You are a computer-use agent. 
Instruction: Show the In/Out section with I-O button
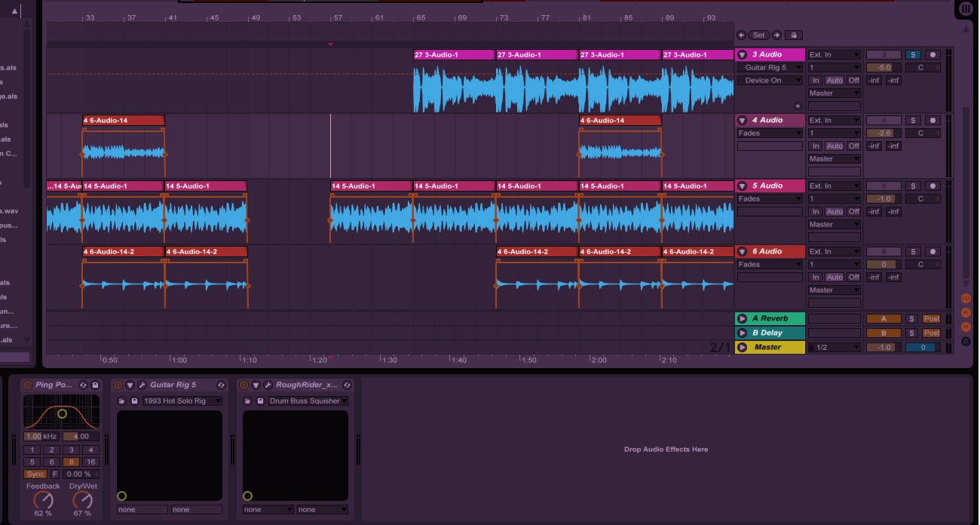[966, 299]
